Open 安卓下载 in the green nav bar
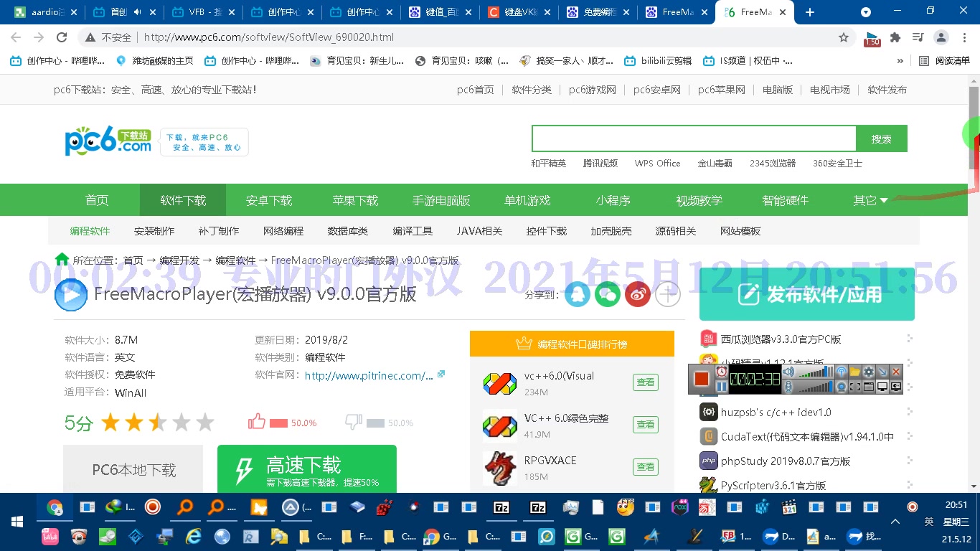This screenshot has width=980, height=551. 269,200
